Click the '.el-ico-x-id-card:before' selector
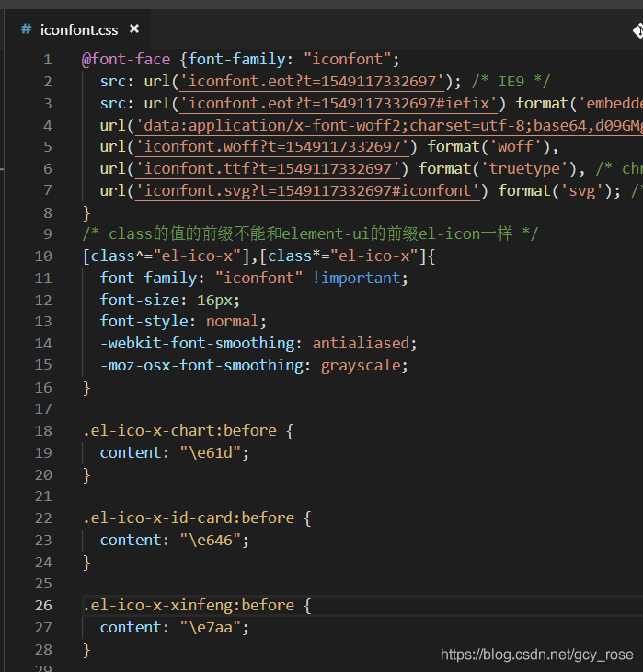The width and height of the screenshot is (643, 672). point(188,518)
